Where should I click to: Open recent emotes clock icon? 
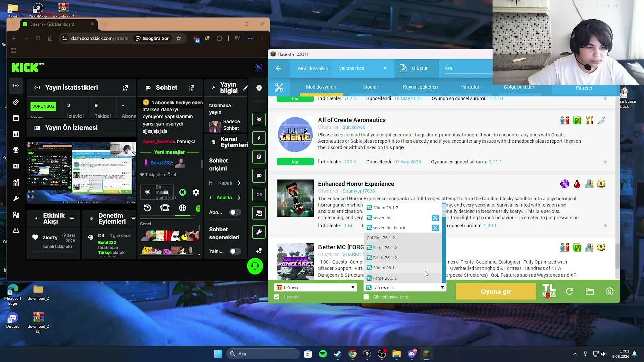click(x=147, y=208)
